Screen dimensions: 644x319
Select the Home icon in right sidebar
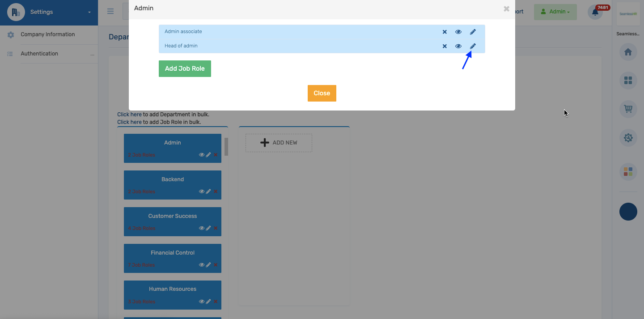click(x=628, y=52)
